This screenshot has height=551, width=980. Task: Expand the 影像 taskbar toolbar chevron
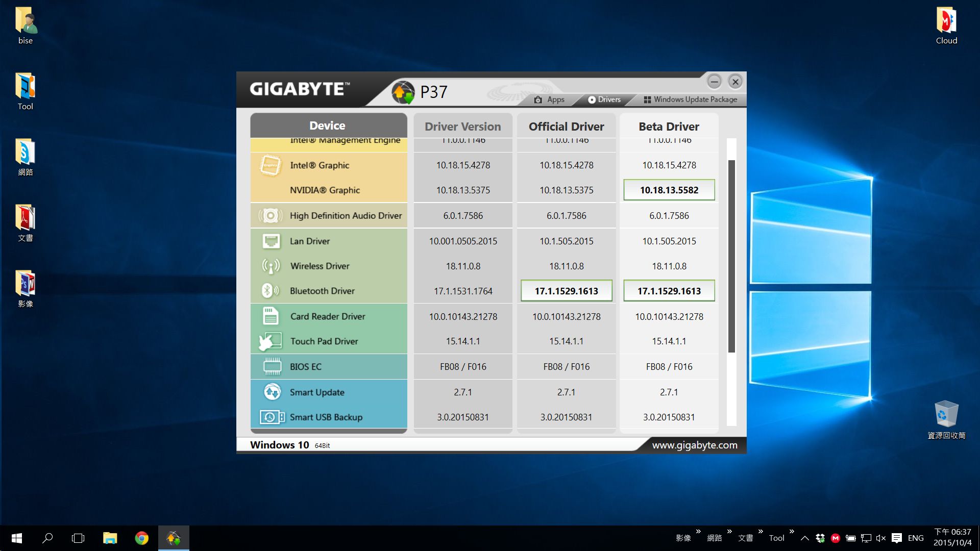pos(698,532)
